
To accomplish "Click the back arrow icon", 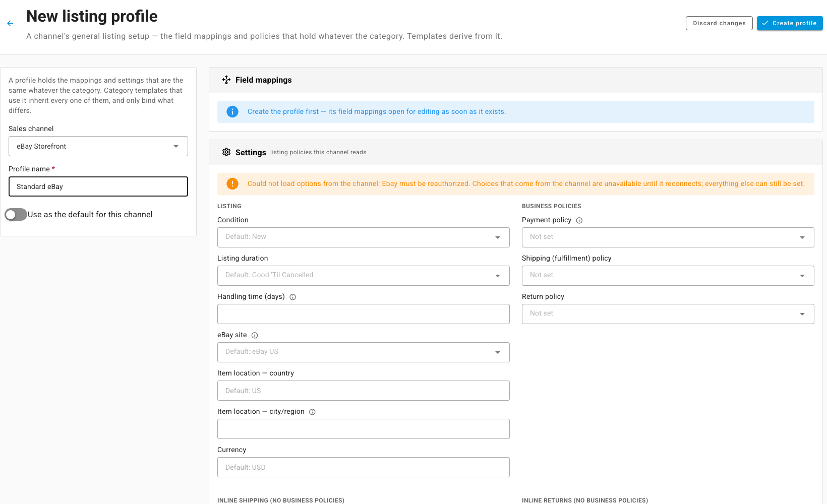I will (10, 23).
